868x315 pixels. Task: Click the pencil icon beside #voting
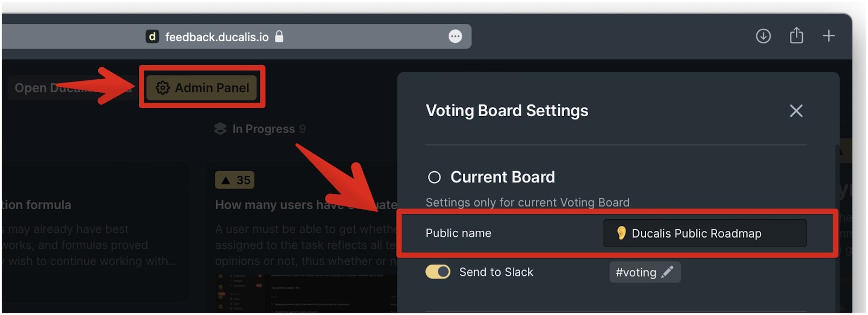coord(667,272)
